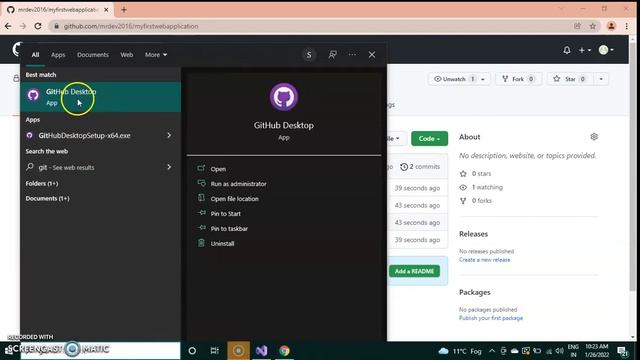This screenshot has width=640, height=360.
Task: Close the Windows search panel
Action: click(372, 55)
